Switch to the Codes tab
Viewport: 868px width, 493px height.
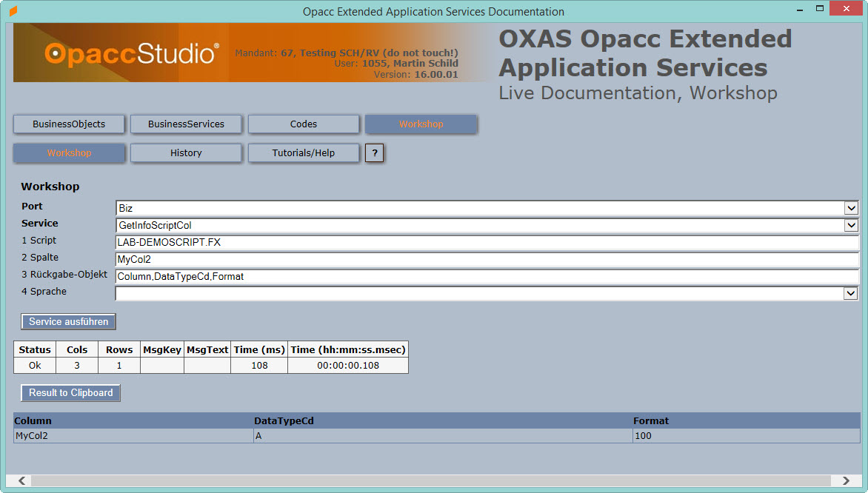(x=304, y=124)
